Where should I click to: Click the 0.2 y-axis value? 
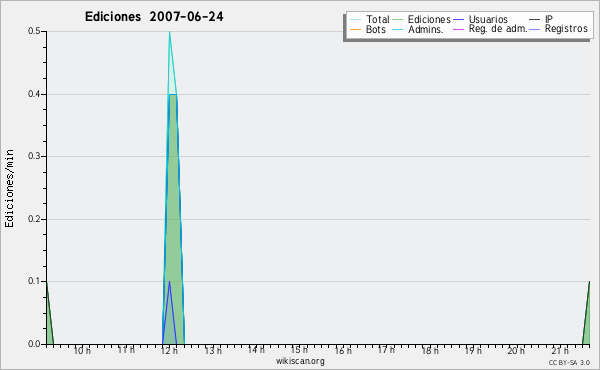point(34,219)
